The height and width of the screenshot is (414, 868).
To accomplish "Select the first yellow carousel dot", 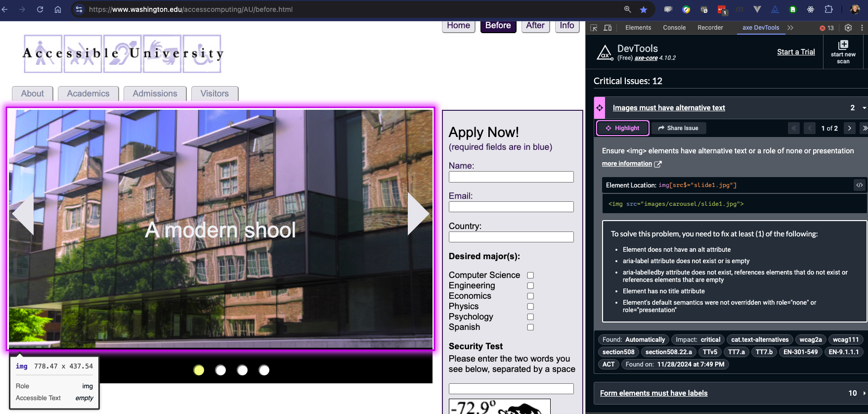I will coord(199,370).
